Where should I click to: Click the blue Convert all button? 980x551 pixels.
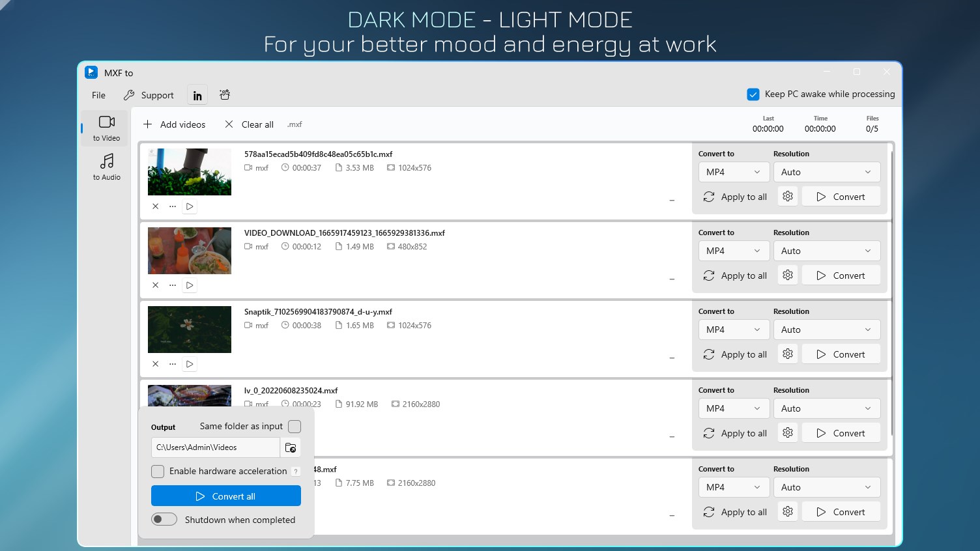pos(226,496)
